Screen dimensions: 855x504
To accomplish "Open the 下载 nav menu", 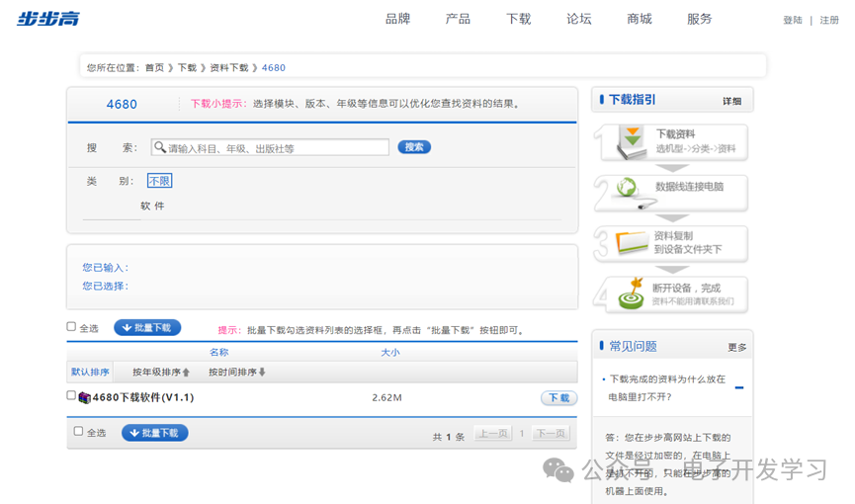I will [x=518, y=19].
